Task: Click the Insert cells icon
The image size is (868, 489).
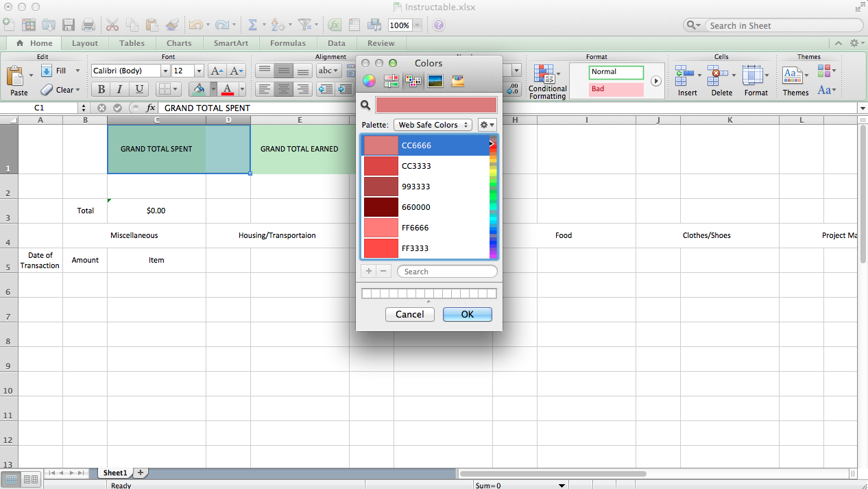Action: 684,75
